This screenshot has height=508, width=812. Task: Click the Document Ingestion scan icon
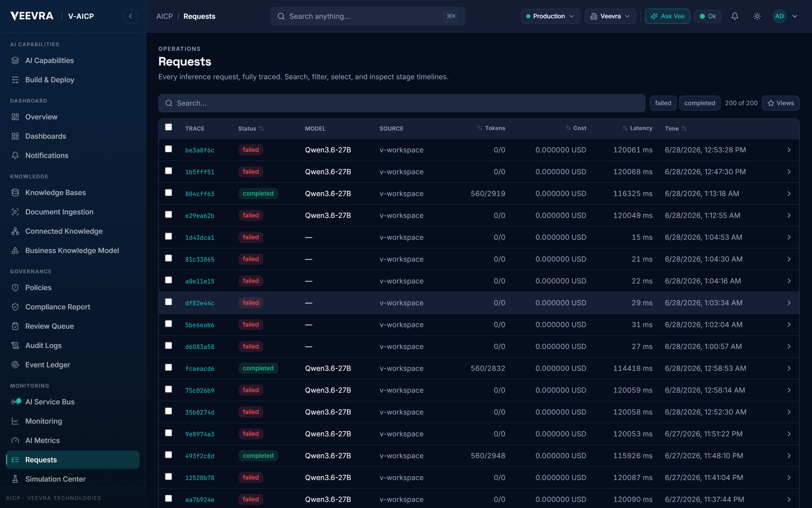[x=15, y=212]
